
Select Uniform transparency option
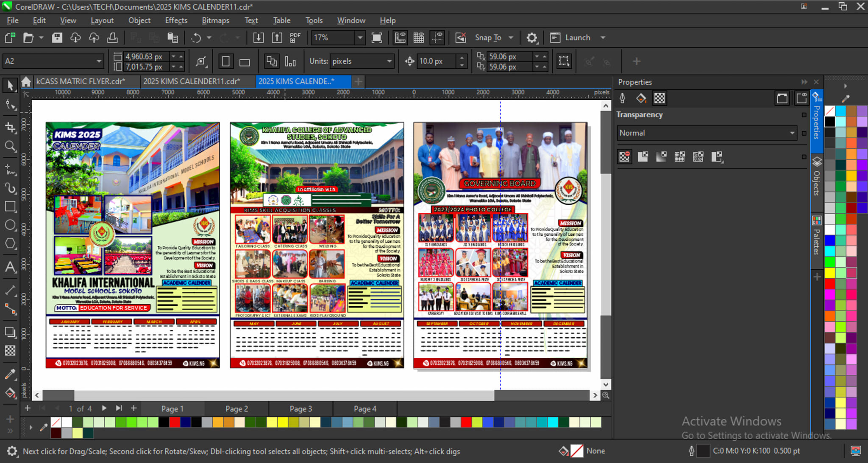tap(643, 156)
